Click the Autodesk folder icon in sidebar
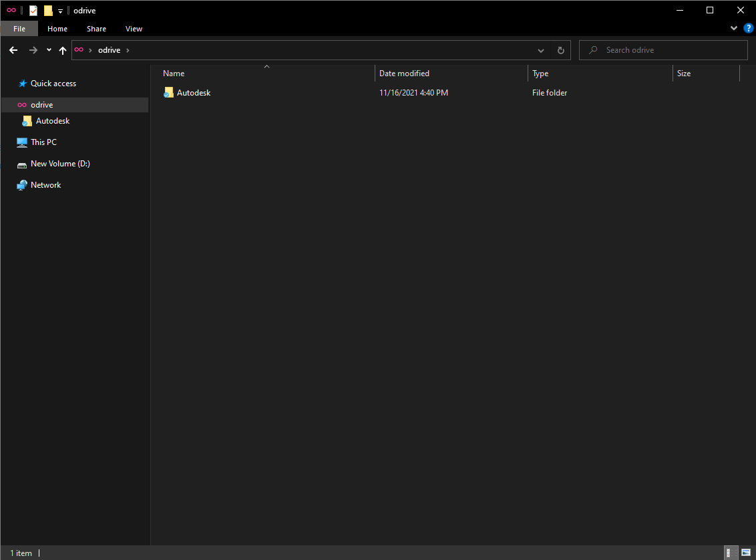 point(27,121)
